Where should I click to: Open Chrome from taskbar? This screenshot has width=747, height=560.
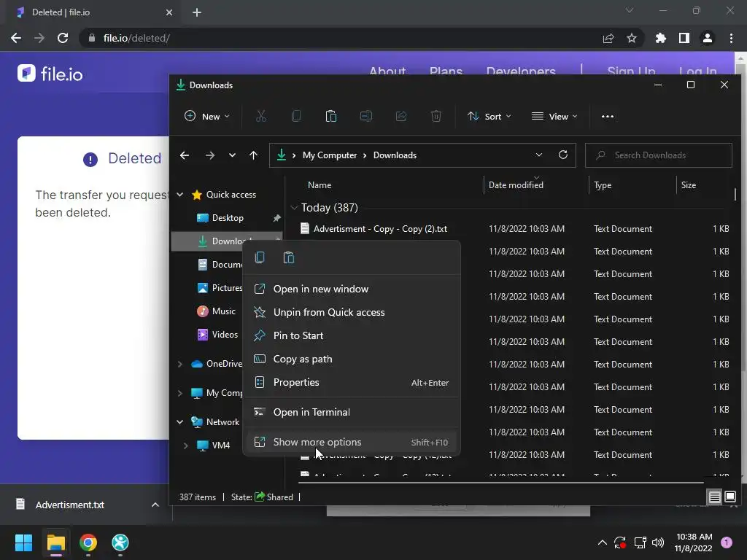point(88,542)
